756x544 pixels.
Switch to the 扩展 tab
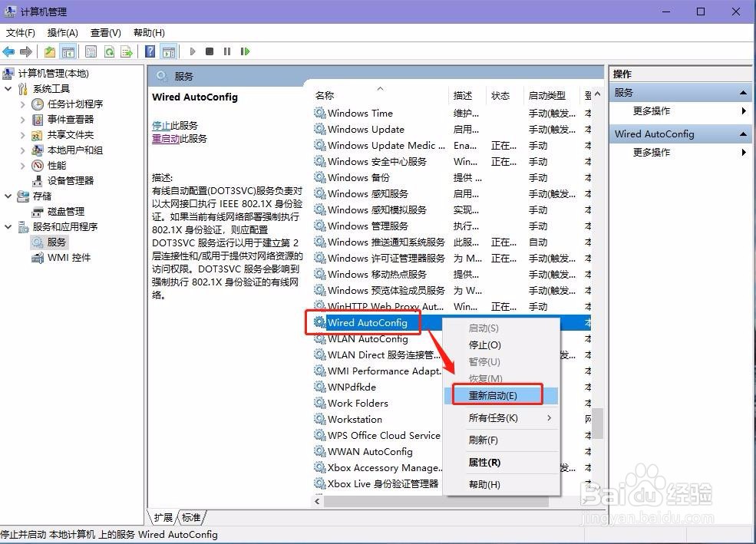click(162, 517)
